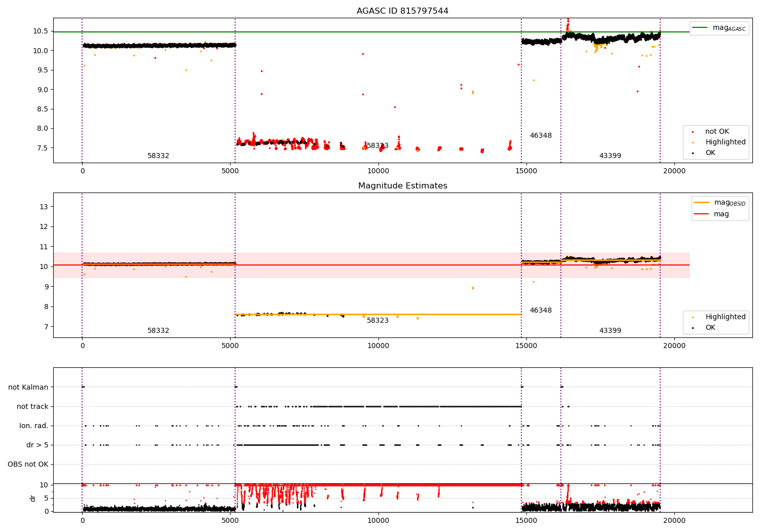The image size is (760, 532).
Task: Click obsid label 43399 in Magnitude Estimates plot
Action: [x=610, y=331]
